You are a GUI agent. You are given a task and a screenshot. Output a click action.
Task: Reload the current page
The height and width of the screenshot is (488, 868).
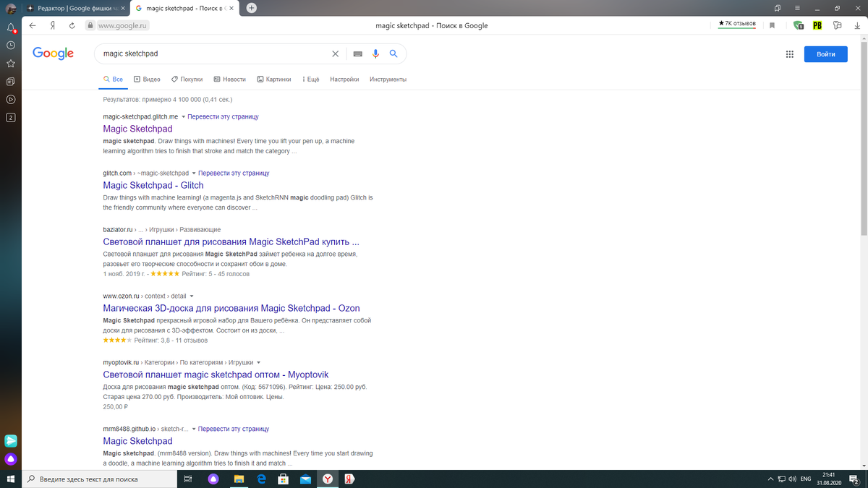[72, 25]
